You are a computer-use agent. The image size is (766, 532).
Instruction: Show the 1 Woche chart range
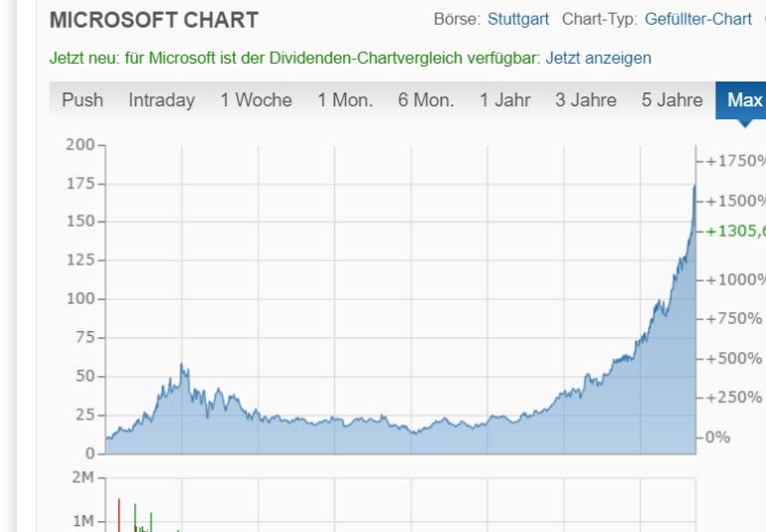pos(256,100)
